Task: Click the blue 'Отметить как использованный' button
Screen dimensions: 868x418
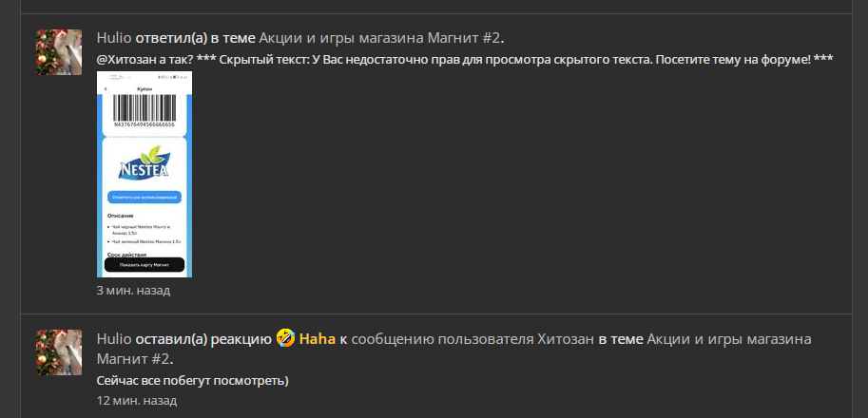Action: click(145, 197)
